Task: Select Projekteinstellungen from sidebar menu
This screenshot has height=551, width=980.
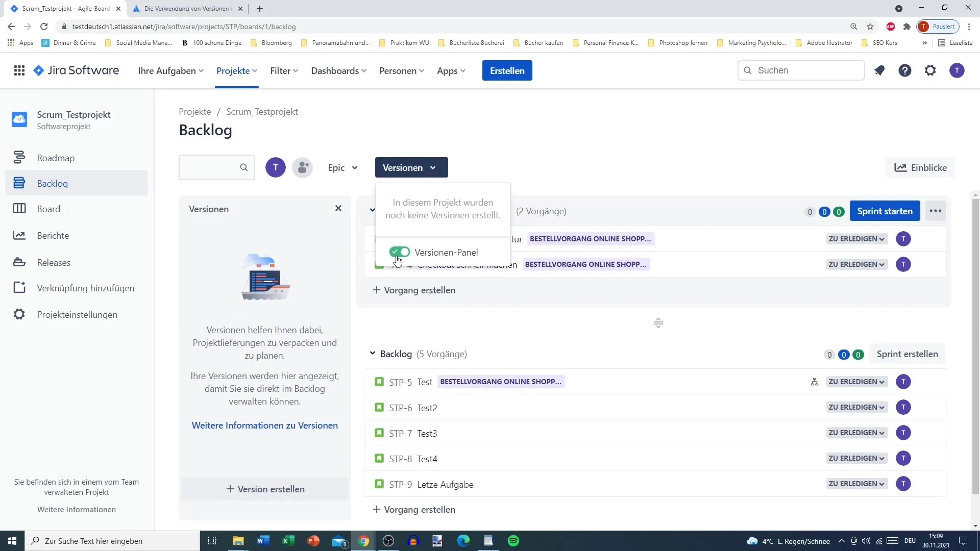Action: tap(78, 314)
